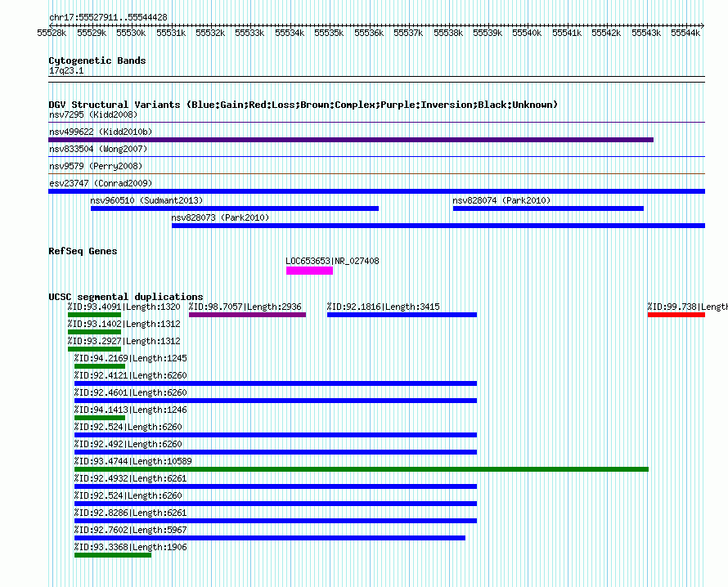Open variant nsv828074 (Park2010) label
This screenshot has height=587, width=728.
[x=501, y=200]
